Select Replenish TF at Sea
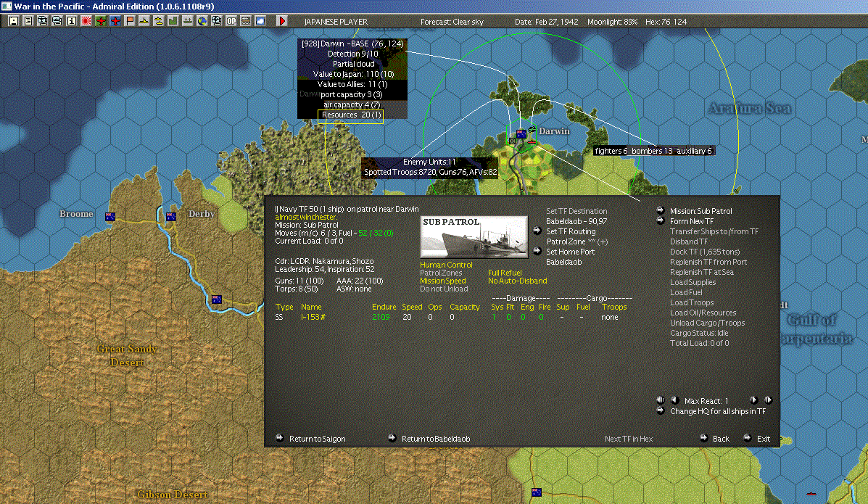Screen dimensions: 868x504 pos(702,272)
